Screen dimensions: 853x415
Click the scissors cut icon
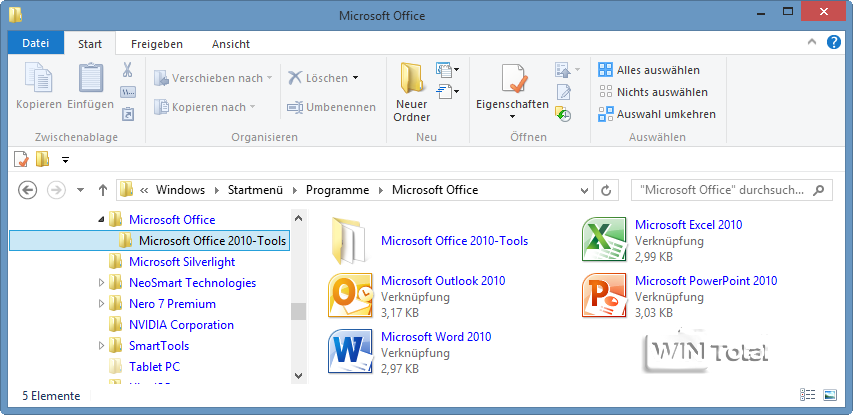pos(128,70)
